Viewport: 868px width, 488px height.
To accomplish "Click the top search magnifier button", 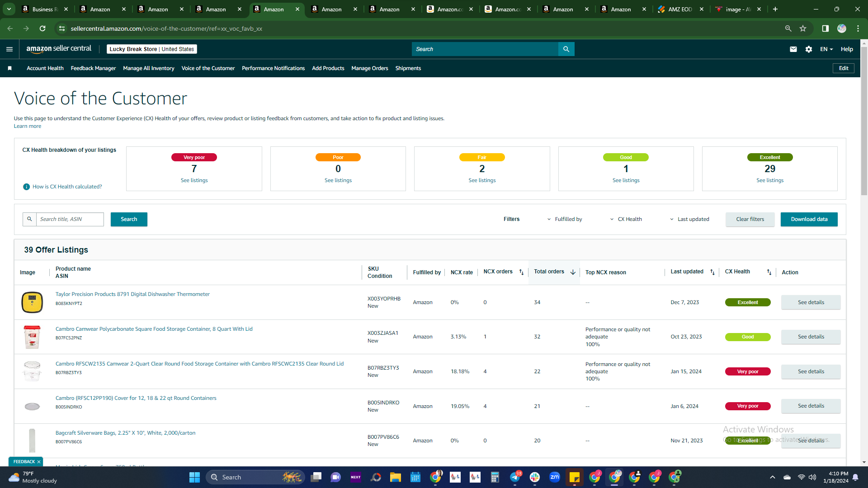I will point(566,49).
